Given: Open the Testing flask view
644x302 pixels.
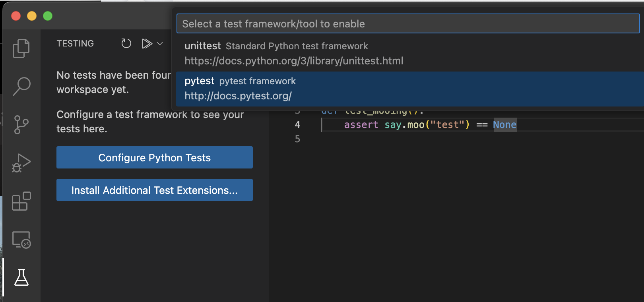Looking at the screenshot, I should (x=21, y=277).
